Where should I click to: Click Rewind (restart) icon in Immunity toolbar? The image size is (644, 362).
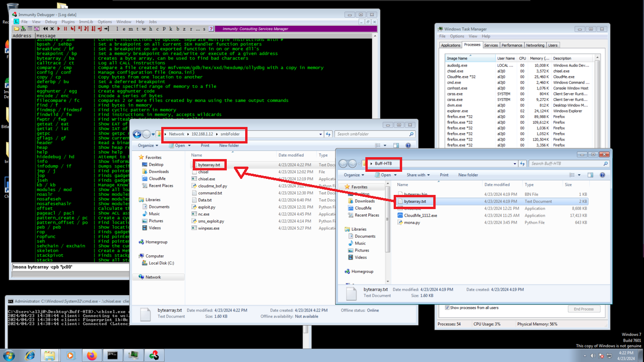point(45,29)
